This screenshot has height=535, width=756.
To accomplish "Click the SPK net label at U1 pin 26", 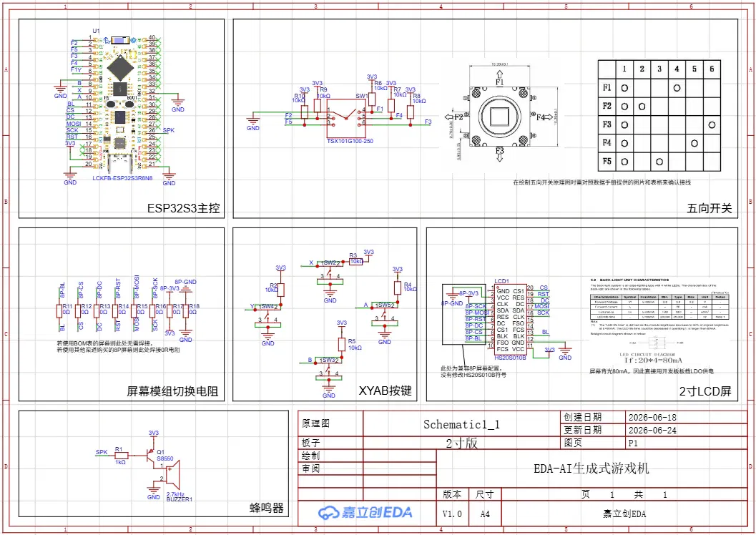I will pos(169,130).
